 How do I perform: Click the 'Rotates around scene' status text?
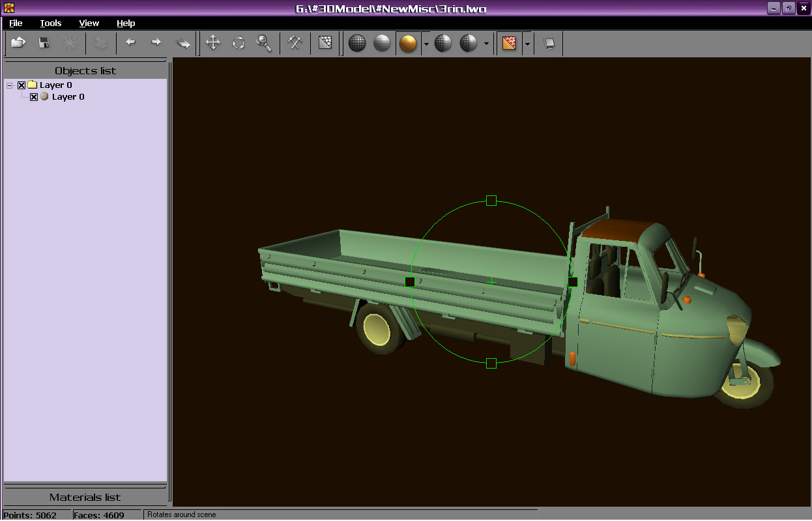182,514
